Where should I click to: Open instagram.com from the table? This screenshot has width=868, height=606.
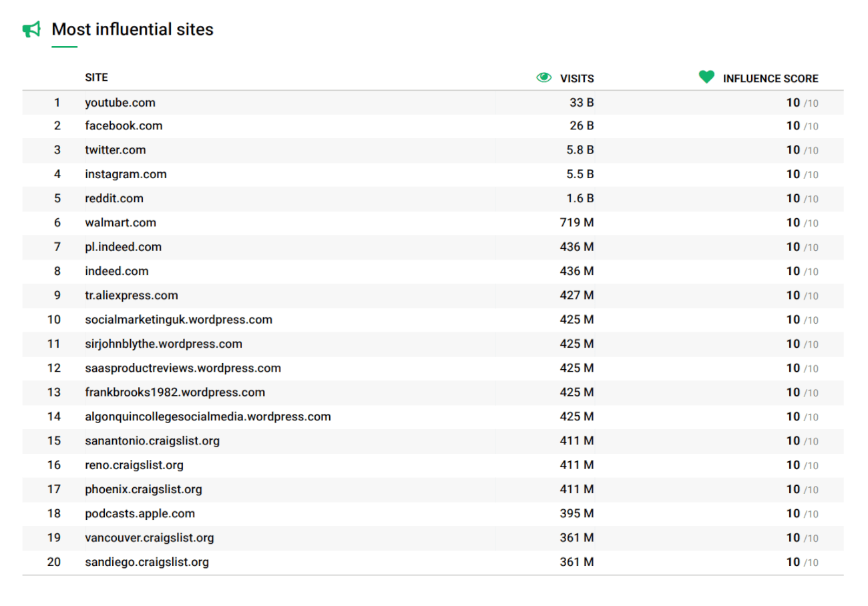[126, 174]
